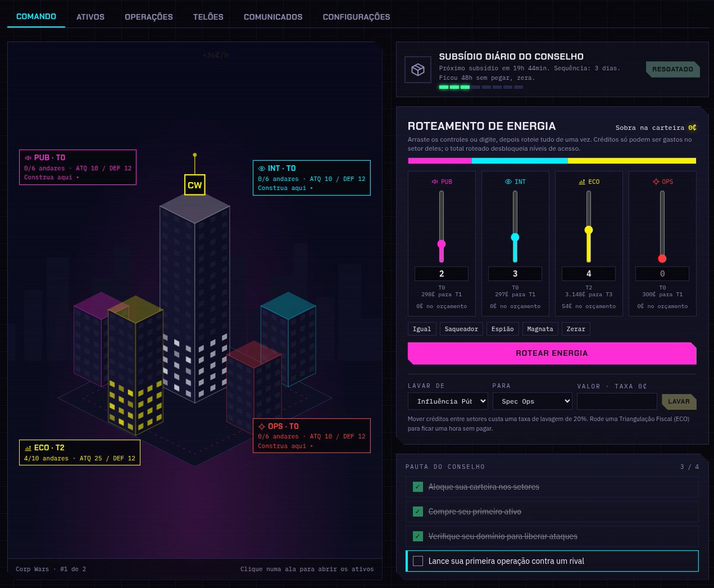The image size is (714, 588).
Task: Click the cyan segment of allocation bar
Action: [x=520, y=161]
